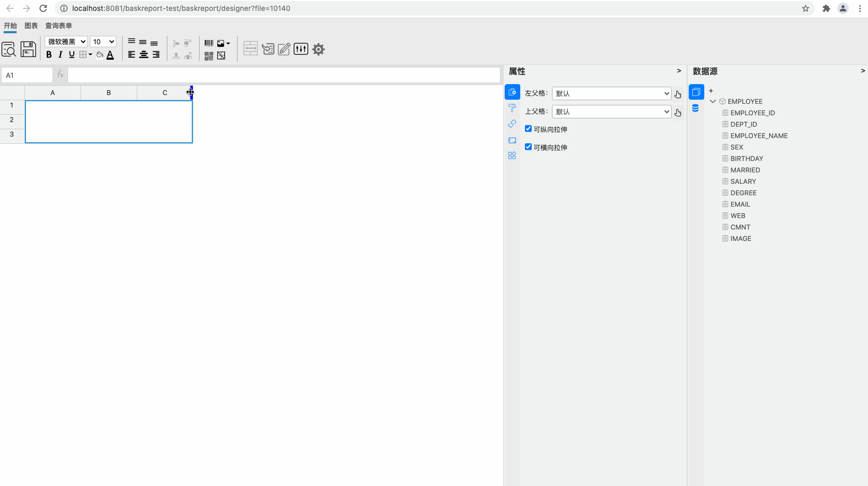
Task: Switch to the 开始 tab
Action: pyautogui.click(x=10, y=25)
